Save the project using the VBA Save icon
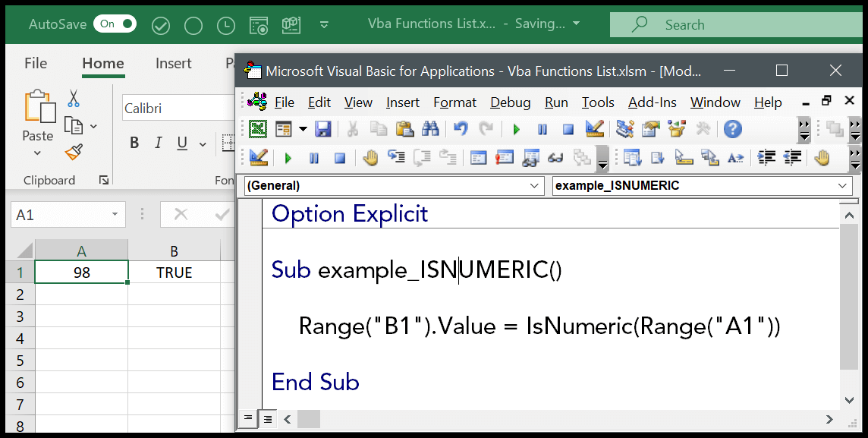Viewport: 868px width, 438px height. click(x=322, y=129)
